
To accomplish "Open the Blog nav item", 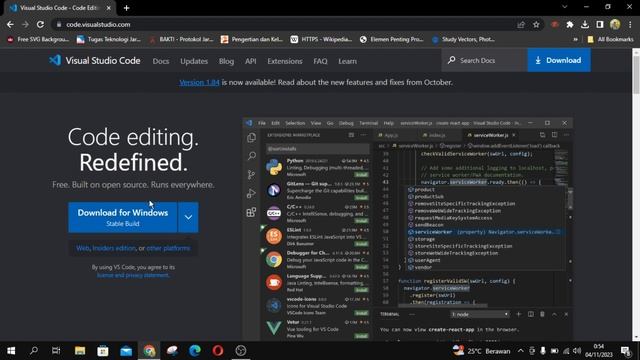I will (x=226, y=61).
